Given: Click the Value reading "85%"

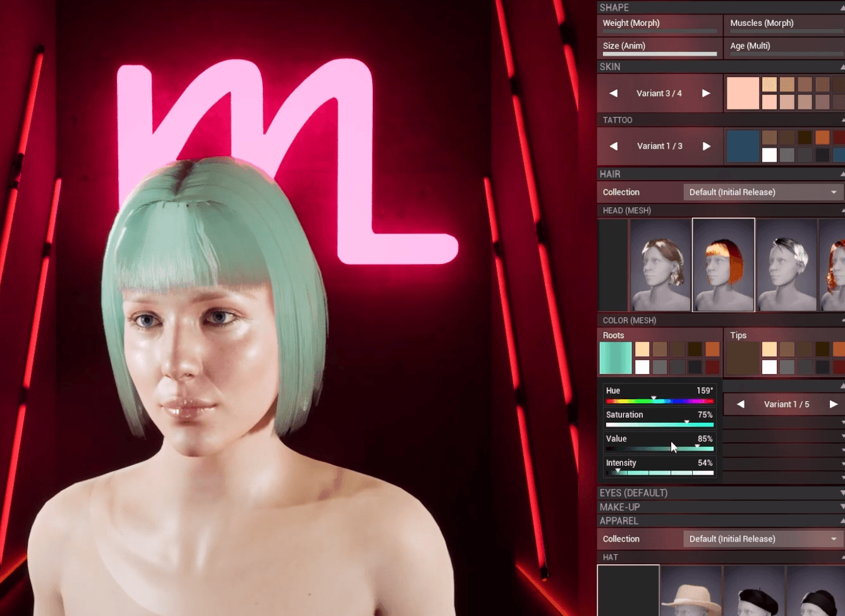Looking at the screenshot, I should pyautogui.click(x=705, y=439).
